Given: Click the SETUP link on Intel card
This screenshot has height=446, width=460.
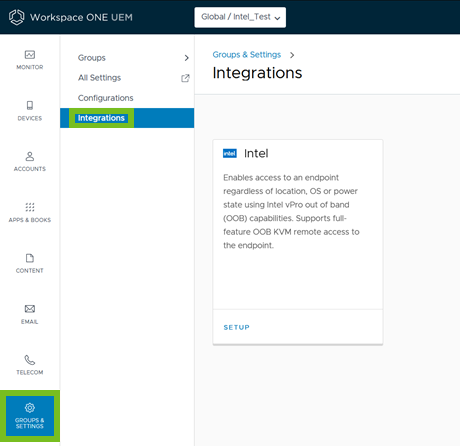Looking at the screenshot, I should pyautogui.click(x=236, y=327).
